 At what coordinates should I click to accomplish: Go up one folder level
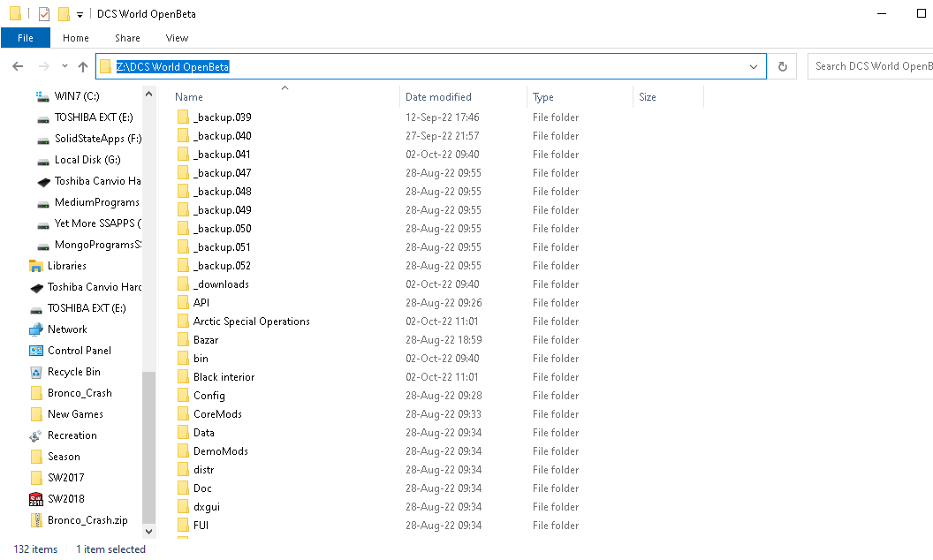pos(83,66)
